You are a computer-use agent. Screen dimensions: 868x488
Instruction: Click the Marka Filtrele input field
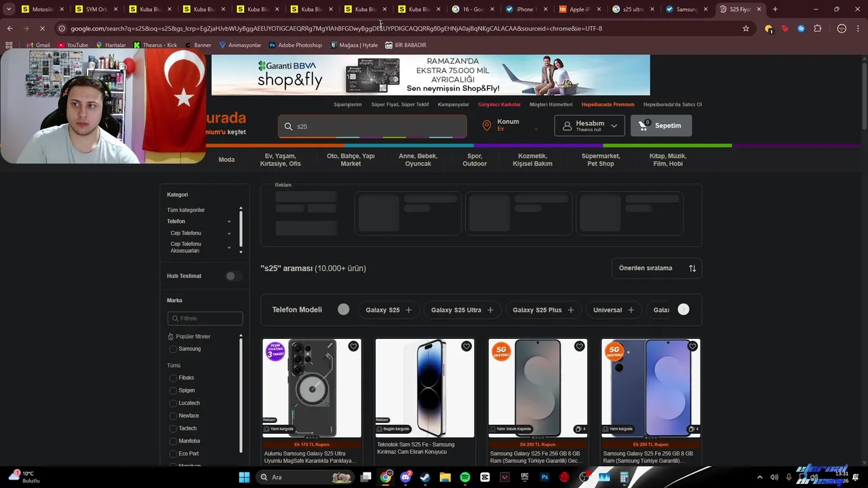[x=205, y=319]
